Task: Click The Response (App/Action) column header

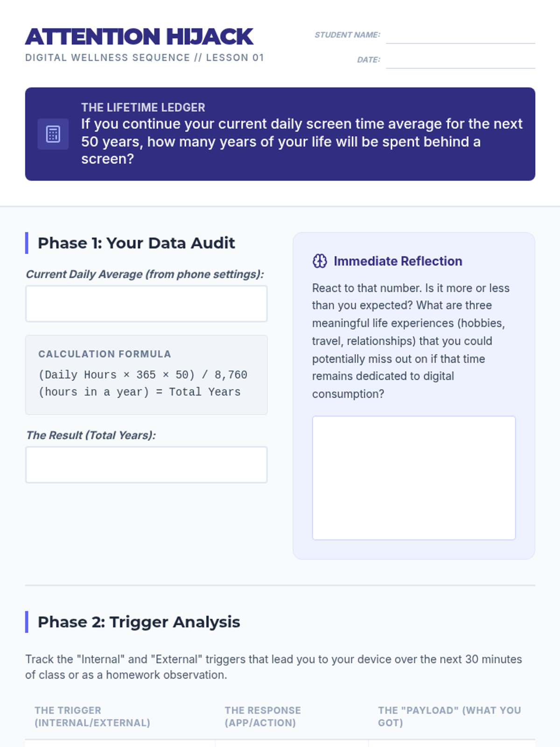Action: [x=263, y=717]
